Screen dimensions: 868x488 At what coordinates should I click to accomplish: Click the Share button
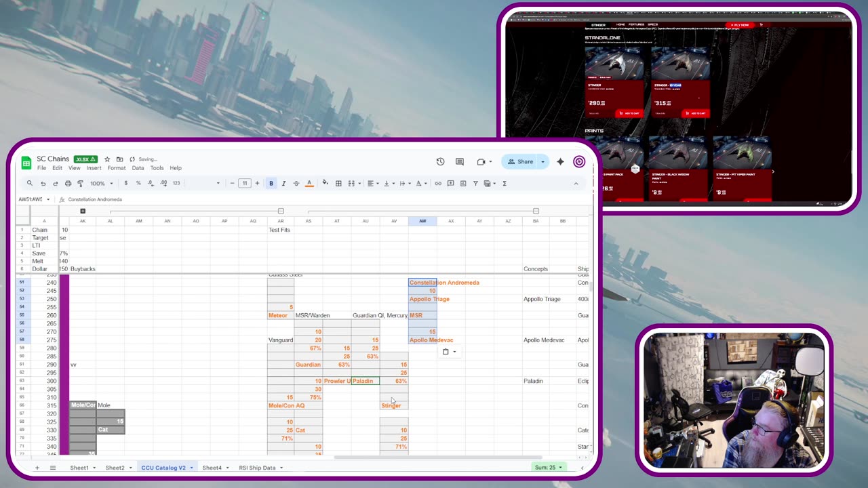(x=520, y=161)
